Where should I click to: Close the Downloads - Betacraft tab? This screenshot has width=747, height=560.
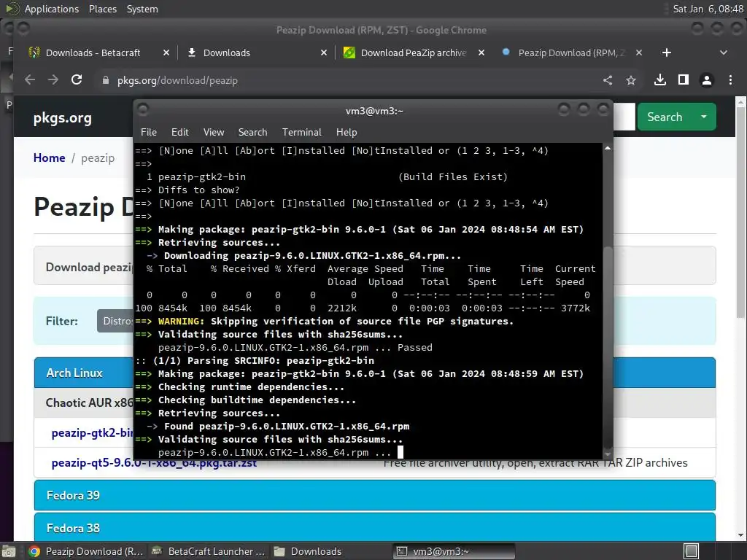click(166, 52)
